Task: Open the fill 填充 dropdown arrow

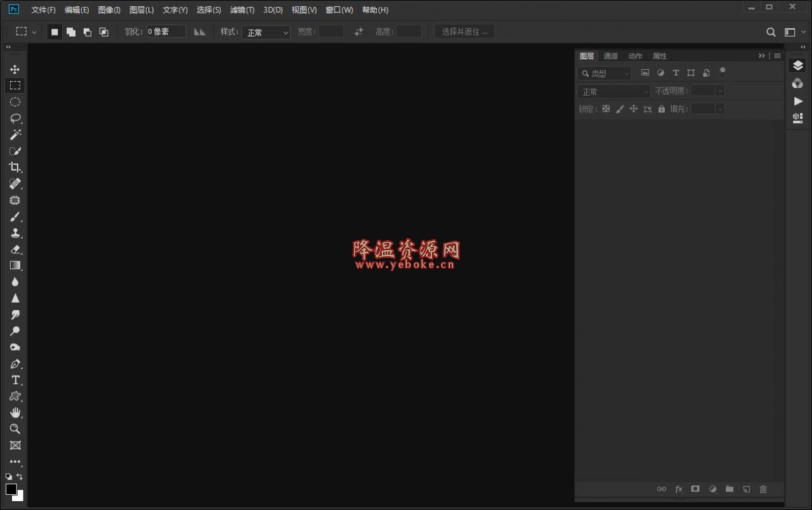Action: 720,109
